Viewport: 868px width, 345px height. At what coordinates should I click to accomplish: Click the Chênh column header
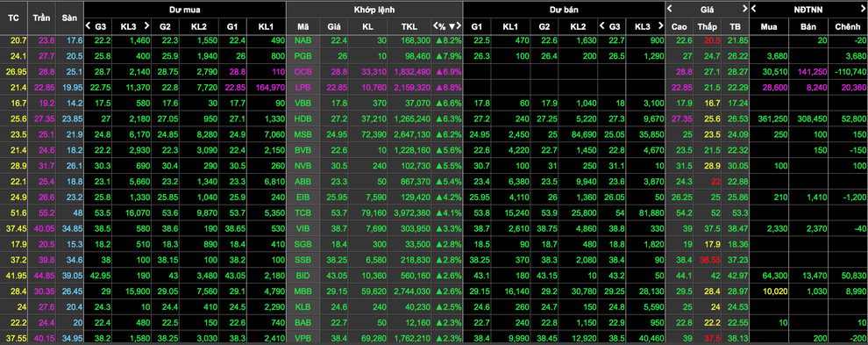coord(846,26)
